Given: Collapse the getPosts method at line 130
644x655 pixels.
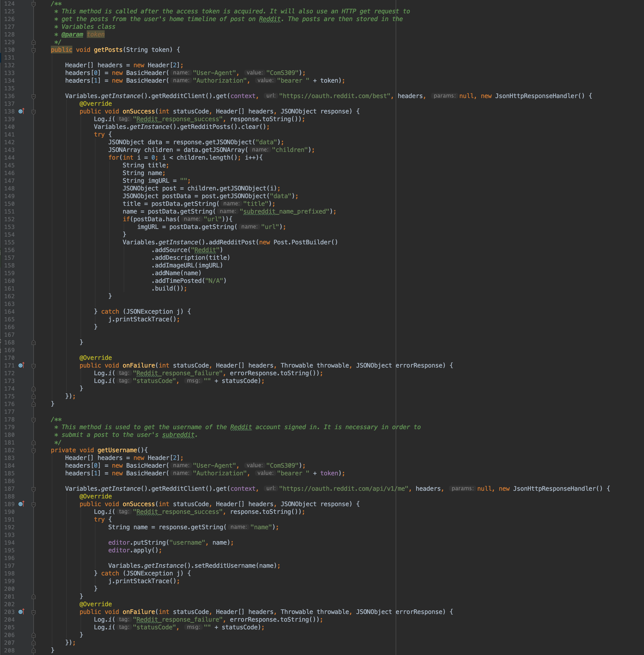Looking at the screenshot, I should tap(34, 50).
